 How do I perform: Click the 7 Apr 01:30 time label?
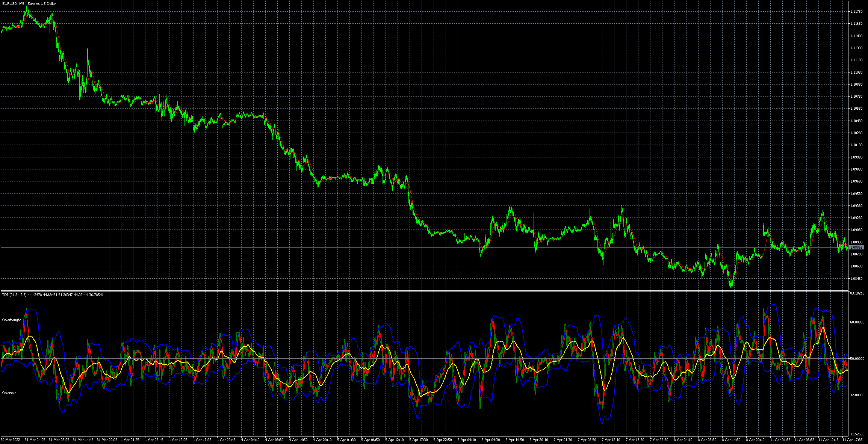pyautogui.click(x=563, y=439)
